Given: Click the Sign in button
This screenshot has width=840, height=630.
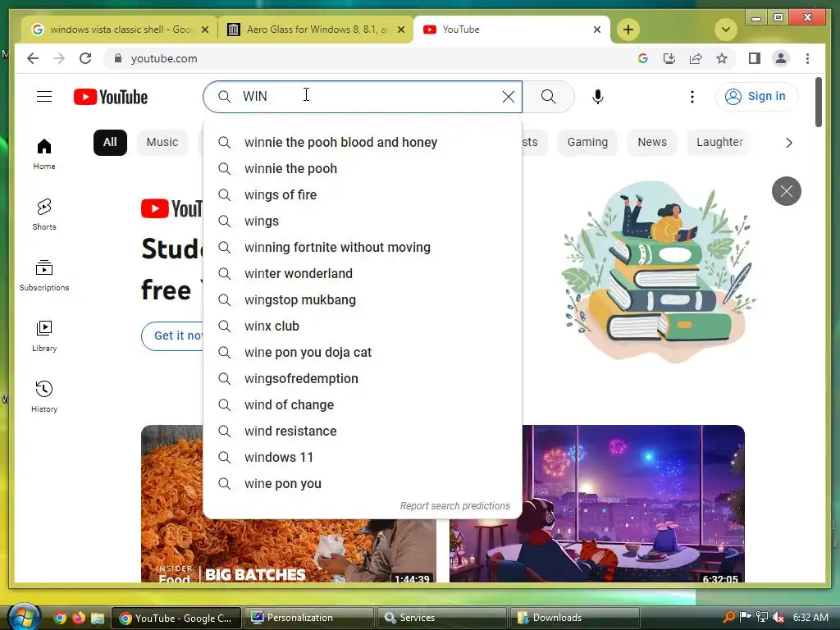Looking at the screenshot, I should (x=756, y=97).
